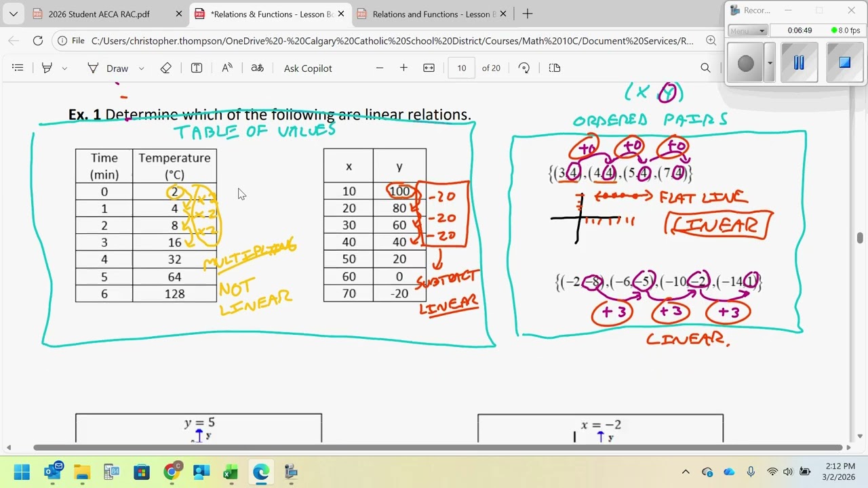This screenshot has height=488, width=868.
Task: Switch to Microsoft Edge in the taskbar
Action: click(x=260, y=472)
